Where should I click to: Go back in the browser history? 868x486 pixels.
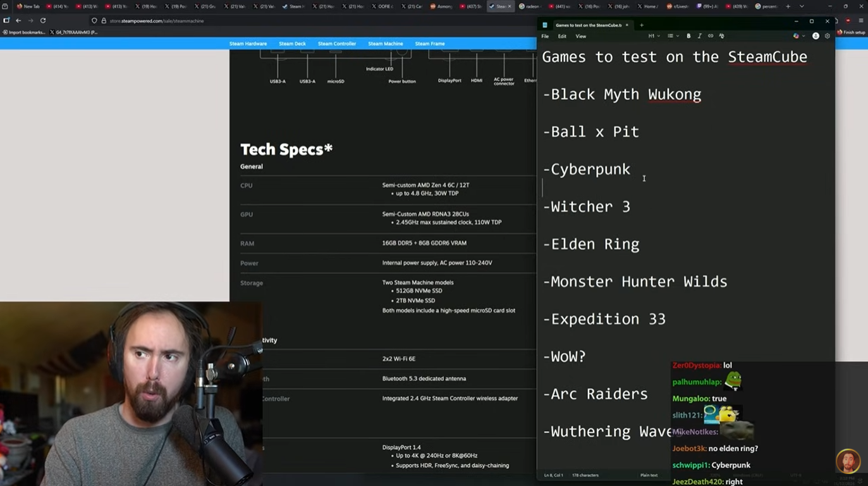pos(18,20)
